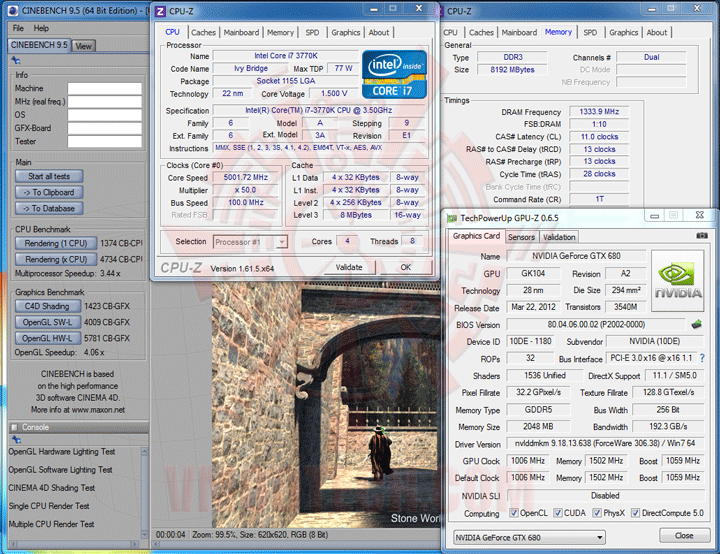
Task: Toggle the CUDA checkbox in GPU-Z
Action: click(557, 513)
